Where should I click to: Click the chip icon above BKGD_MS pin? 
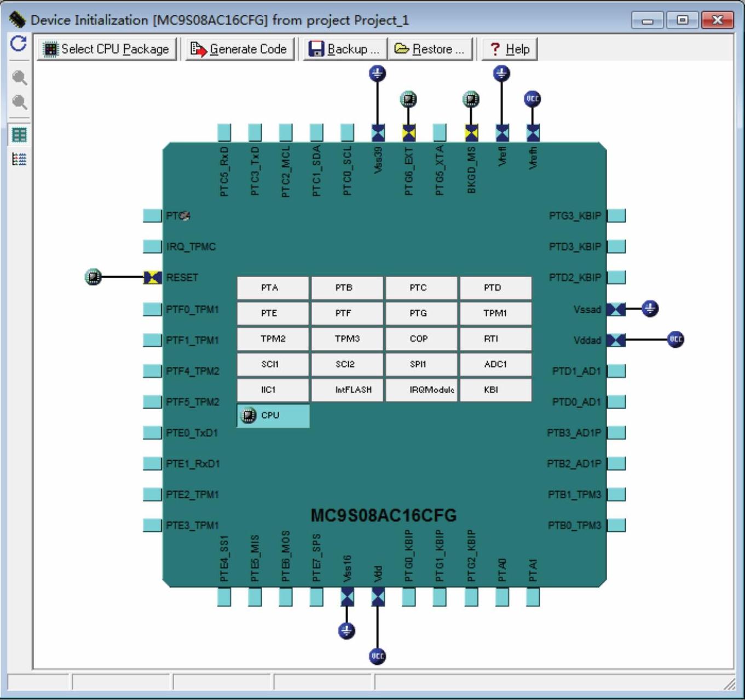tap(471, 99)
